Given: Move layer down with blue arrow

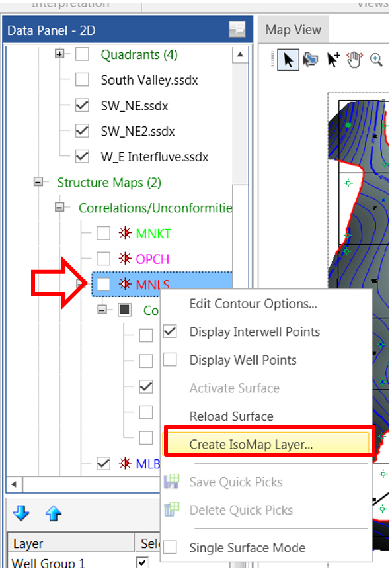Looking at the screenshot, I should pyautogui.click(x=21, y=513).
